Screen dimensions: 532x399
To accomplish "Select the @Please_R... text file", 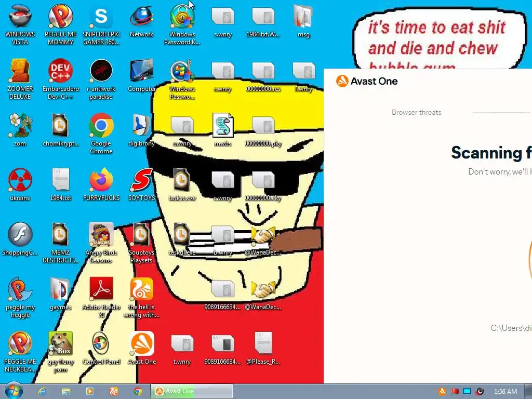I will point(263,349).
